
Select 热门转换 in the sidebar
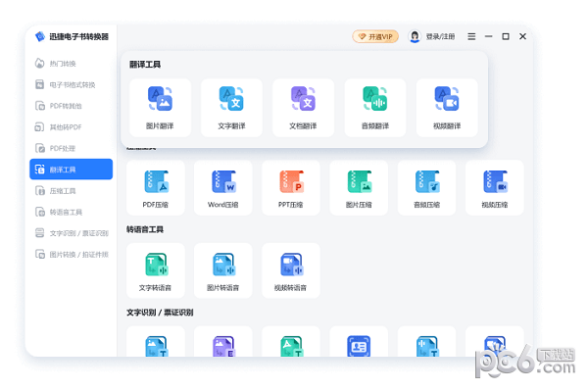[71, 64]
